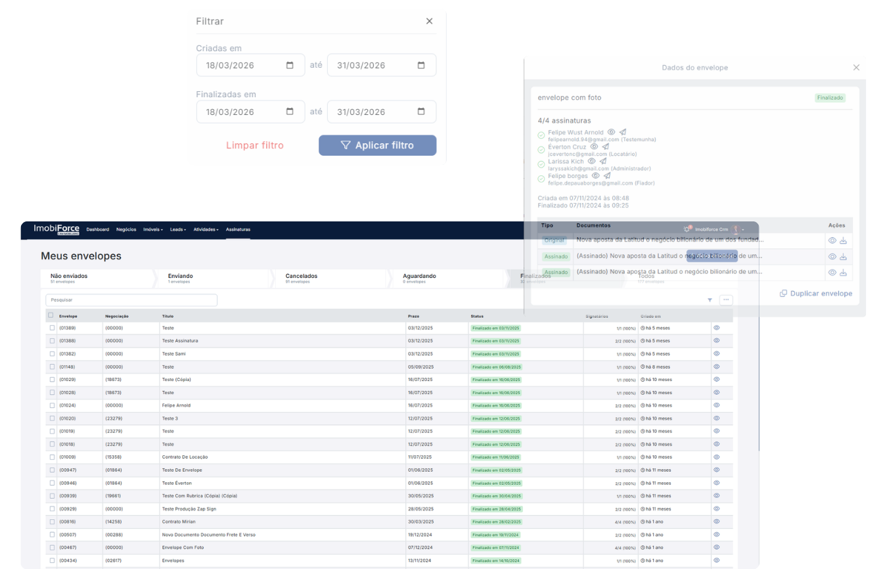Open Assinaturas in the navbar

click(238, 229)
